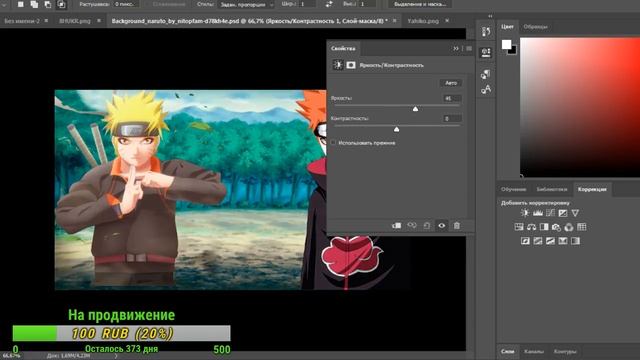Select the Коррекция tab

tap(592, 189)
